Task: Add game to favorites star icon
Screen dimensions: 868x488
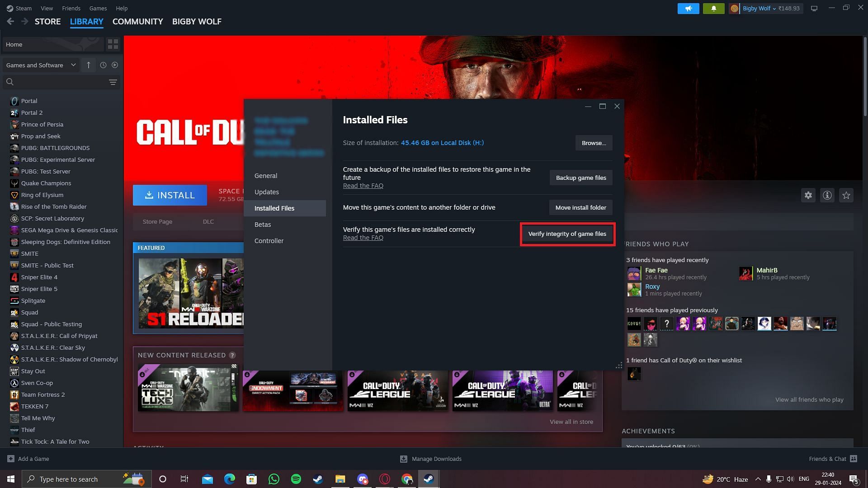Action: click(846, 195)
